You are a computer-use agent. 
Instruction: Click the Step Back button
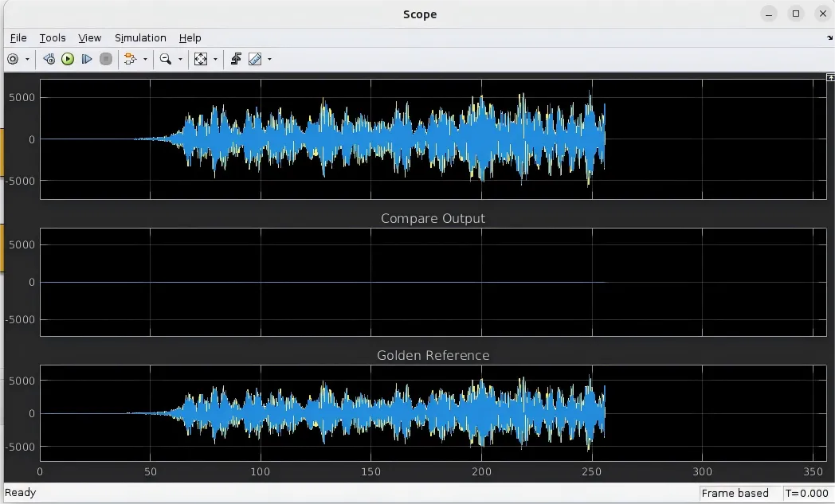click(49, 59)
